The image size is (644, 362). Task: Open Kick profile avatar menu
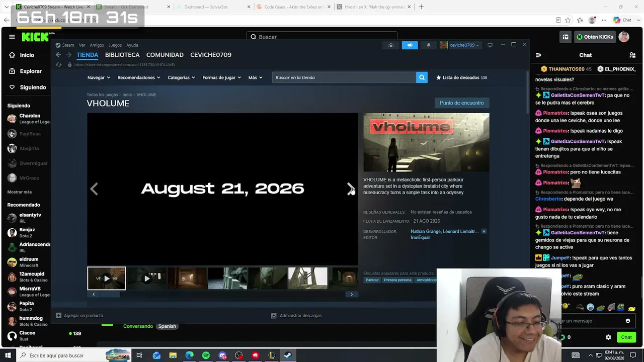pos(624,37)
